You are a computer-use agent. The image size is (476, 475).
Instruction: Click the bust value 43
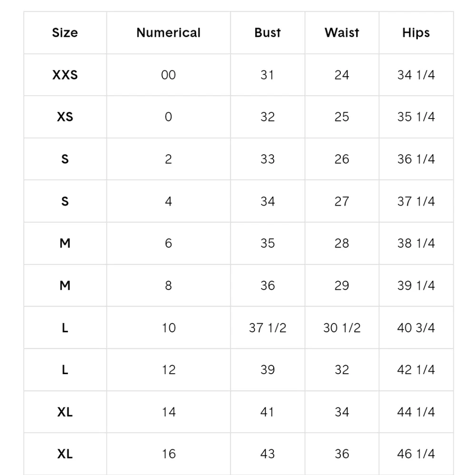(268, 454)
